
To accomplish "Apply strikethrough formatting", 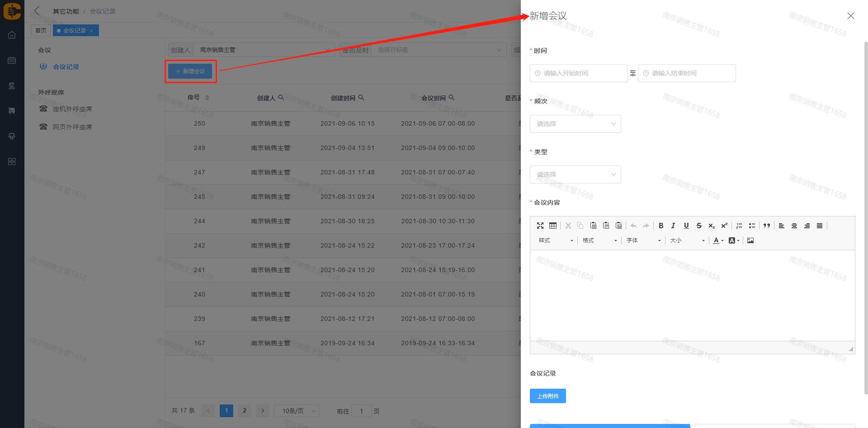I will point(699,226).
